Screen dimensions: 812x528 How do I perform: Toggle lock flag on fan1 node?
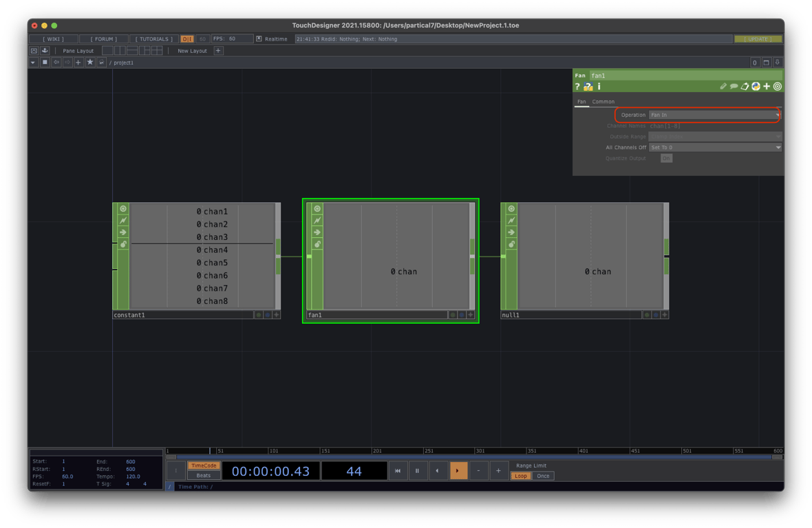[317, 244]
